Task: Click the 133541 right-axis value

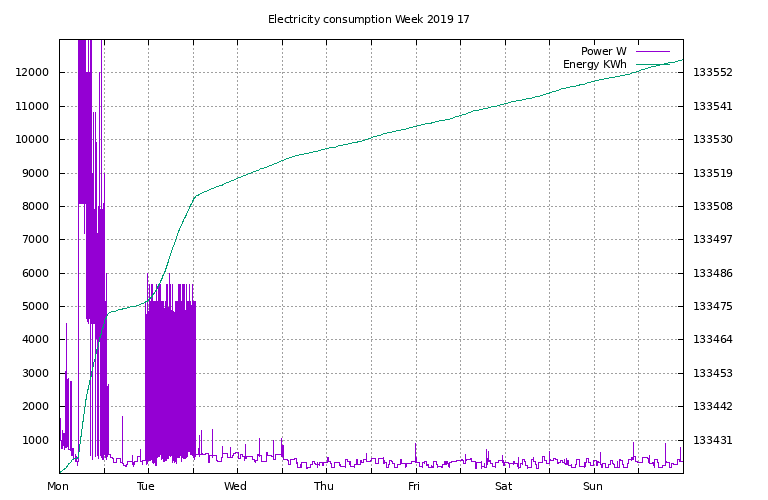Action: pos(713,106)
